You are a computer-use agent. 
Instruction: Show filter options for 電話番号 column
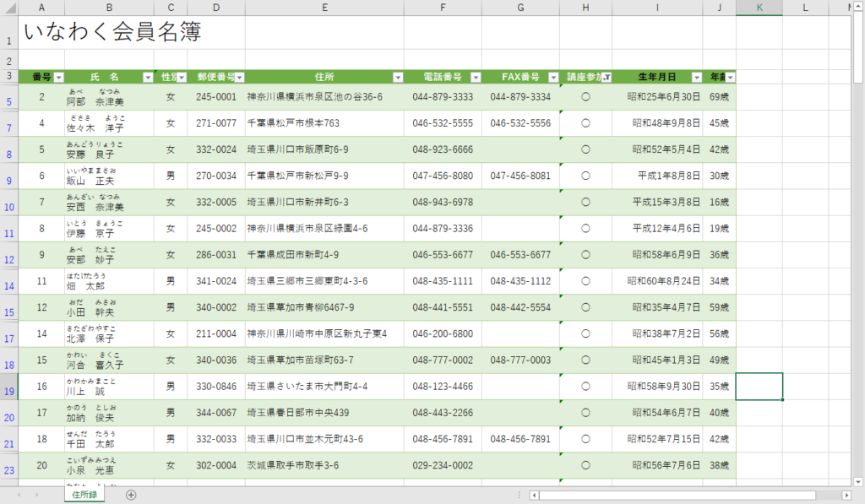476,77
